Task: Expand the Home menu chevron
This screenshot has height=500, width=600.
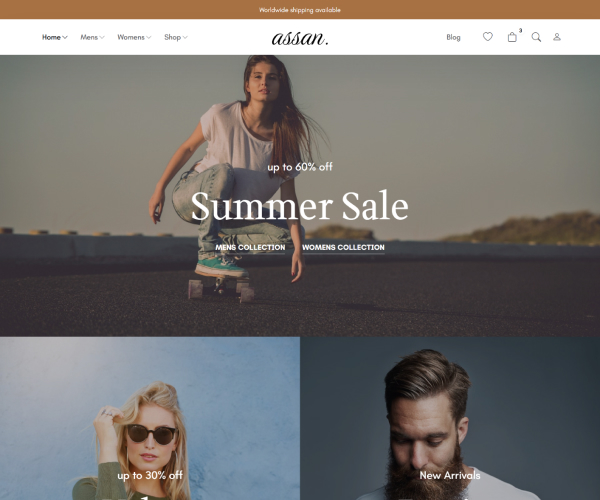Action: pyautogui.click(x=65, y=37)
